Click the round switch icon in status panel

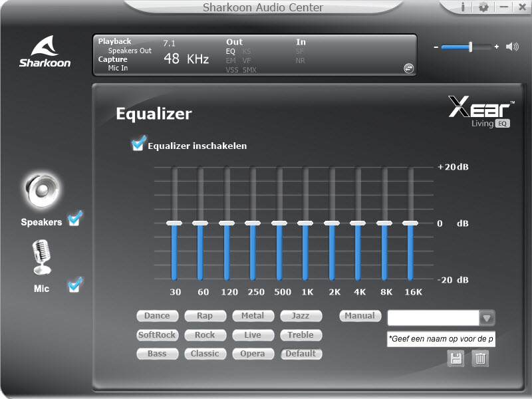[408, 68]
